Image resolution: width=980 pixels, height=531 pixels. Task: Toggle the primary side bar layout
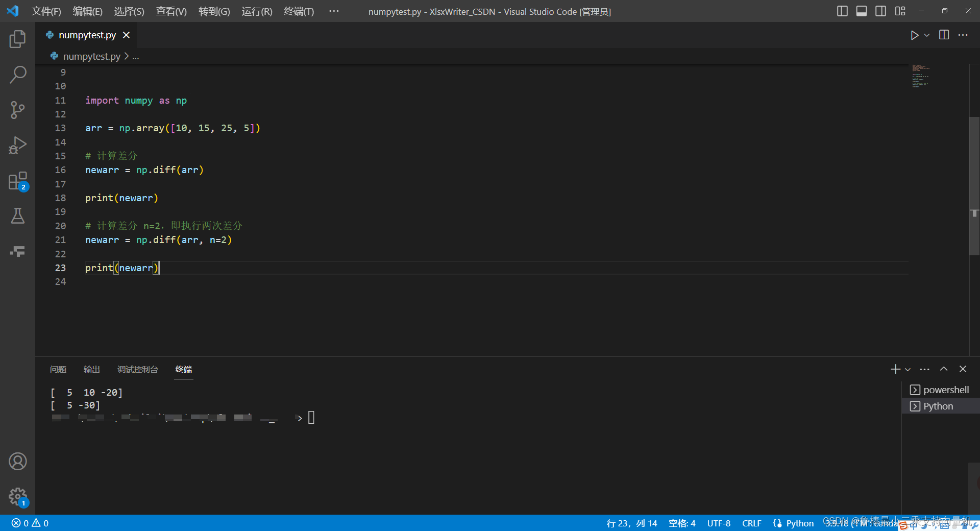pyautogui.click(x=842, y=11)
